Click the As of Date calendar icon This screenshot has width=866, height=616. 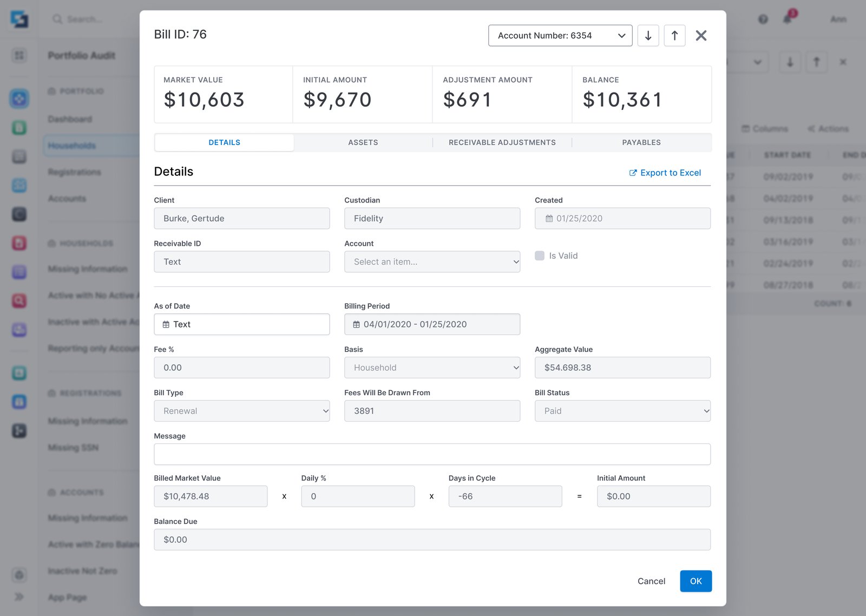coord(166,325)
